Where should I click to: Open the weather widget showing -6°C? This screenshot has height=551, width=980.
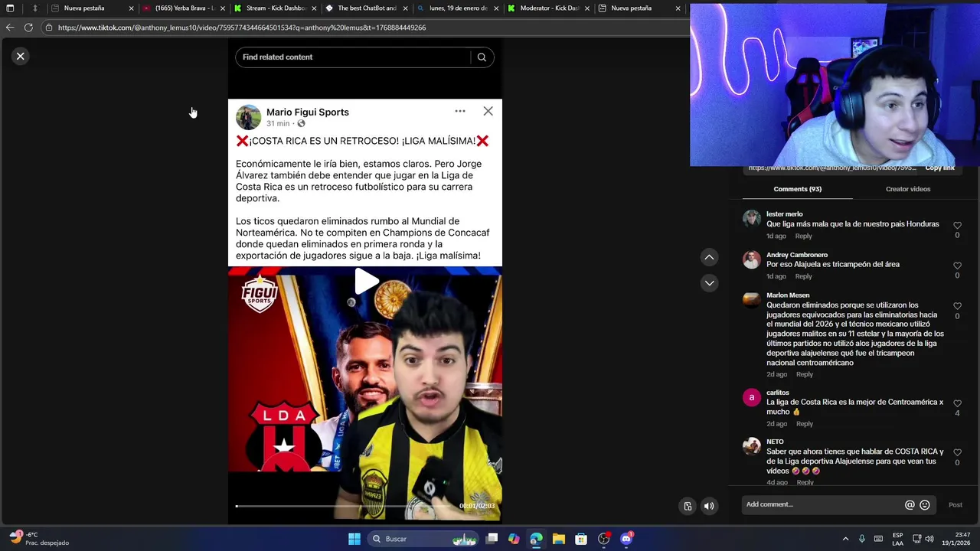(x=38, y=539)
